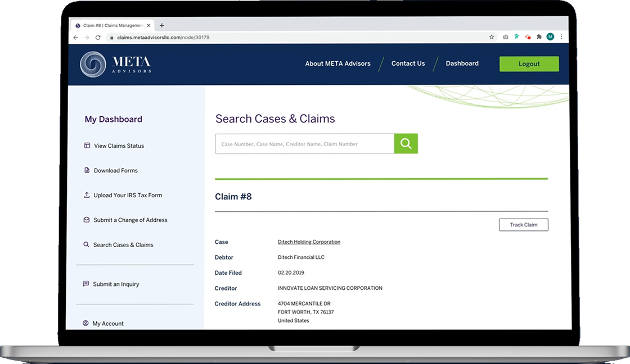Viewport: 630px width, 364px height.
Task: Click INNOVATE LOAN SERVICING CORPORATION creditor text
Action: (330, 288)
